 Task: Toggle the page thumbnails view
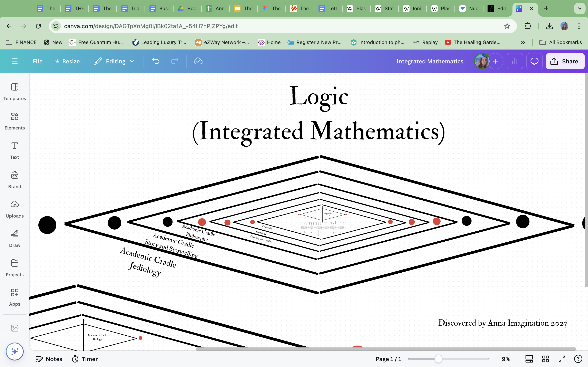(x=529, y=359)
